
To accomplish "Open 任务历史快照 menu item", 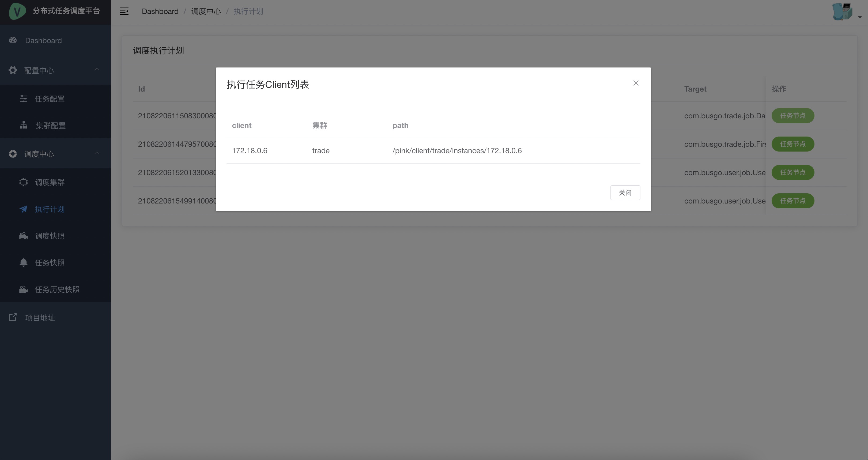I will 57,289.
